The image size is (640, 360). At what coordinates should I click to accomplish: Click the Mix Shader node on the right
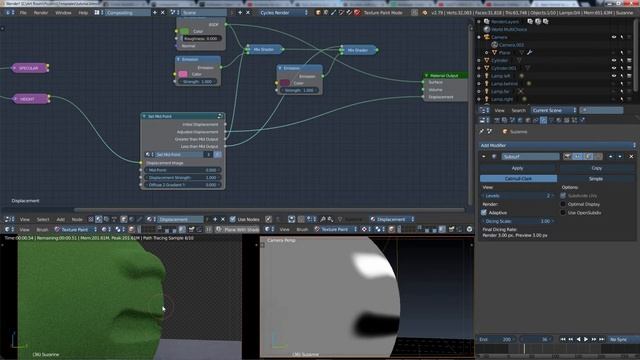coord(358,50)
